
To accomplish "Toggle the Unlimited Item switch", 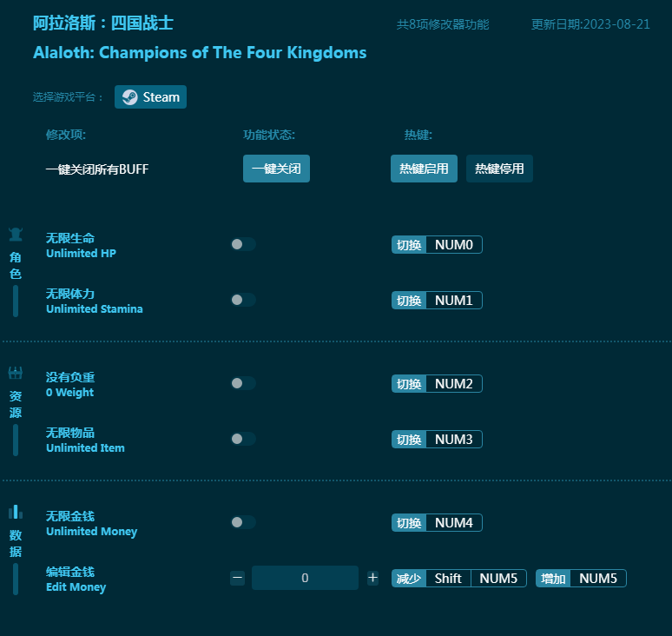I will [x=243, y=439].
